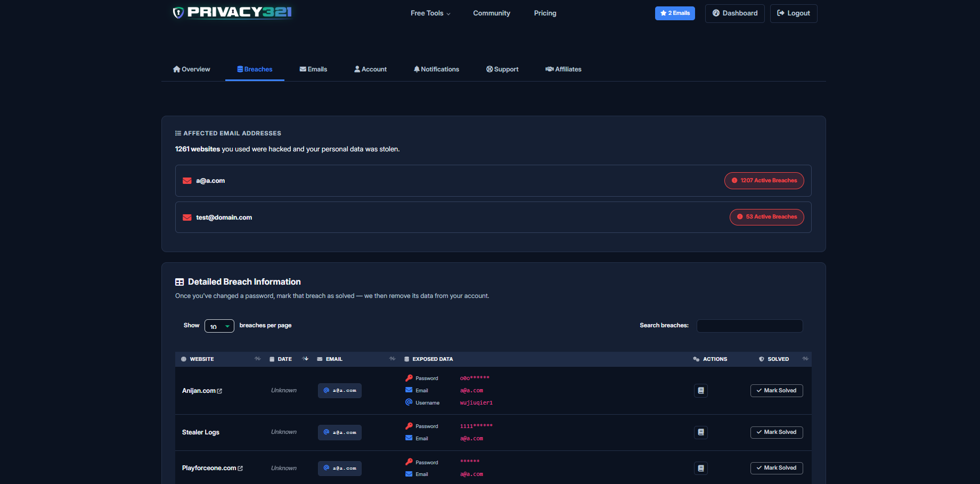Screen dimensions: 980x484
Task: Click the Affected Email Addresses list icon
Action: [x=178, y=133]
